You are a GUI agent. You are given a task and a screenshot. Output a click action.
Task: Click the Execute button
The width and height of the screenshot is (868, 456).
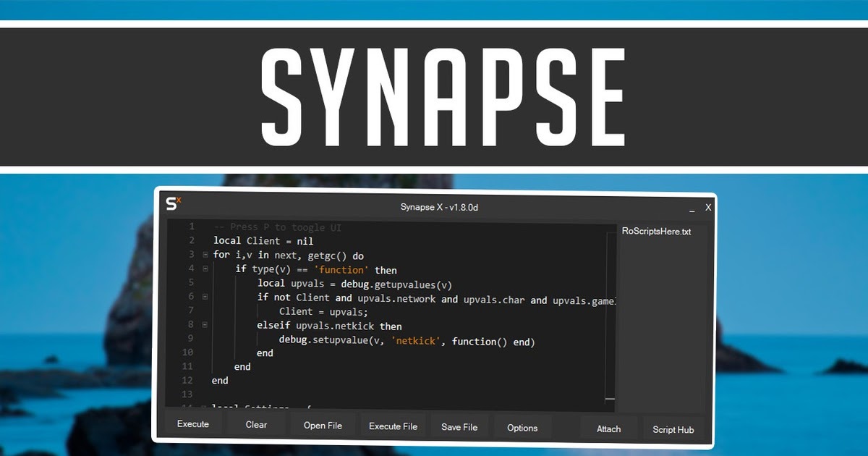coord(193,424)
